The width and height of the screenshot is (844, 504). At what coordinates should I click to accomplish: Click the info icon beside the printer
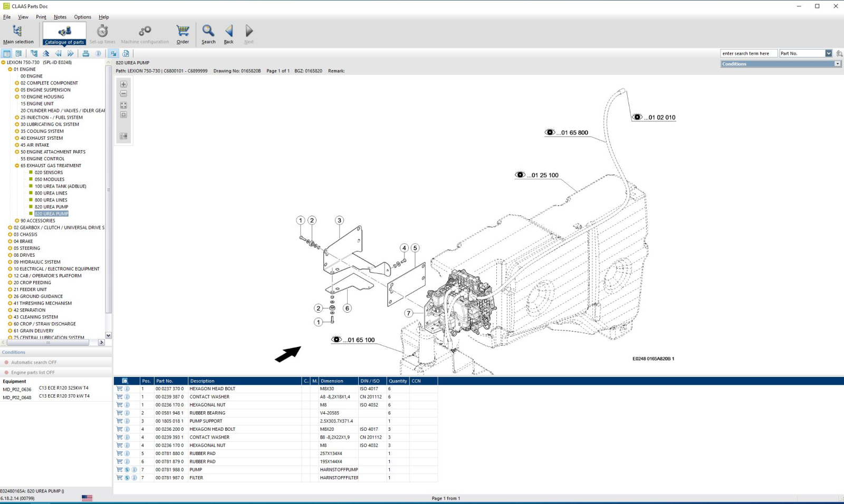tap(98, 53)
